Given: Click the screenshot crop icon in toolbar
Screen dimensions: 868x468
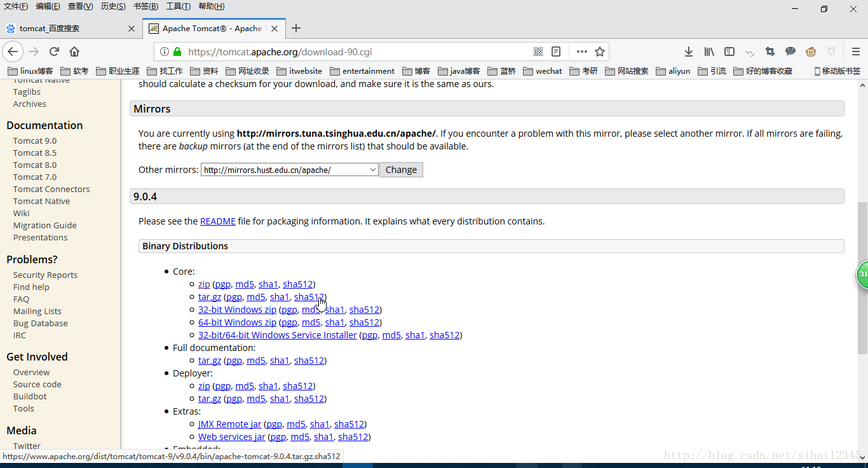Looking at the screenshot, I should point(770,52).
